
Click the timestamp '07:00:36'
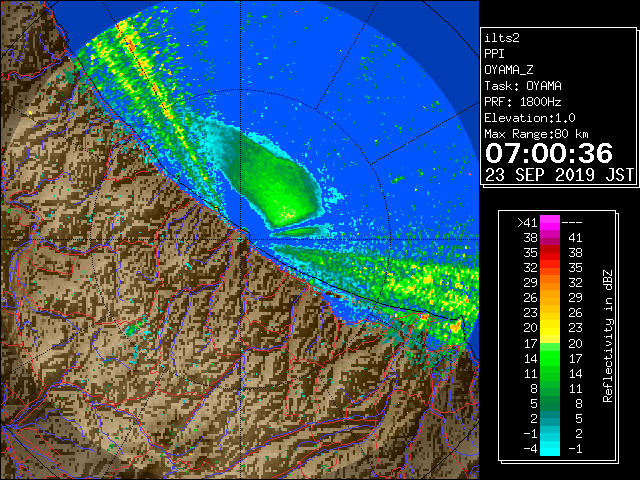[549, 153]
